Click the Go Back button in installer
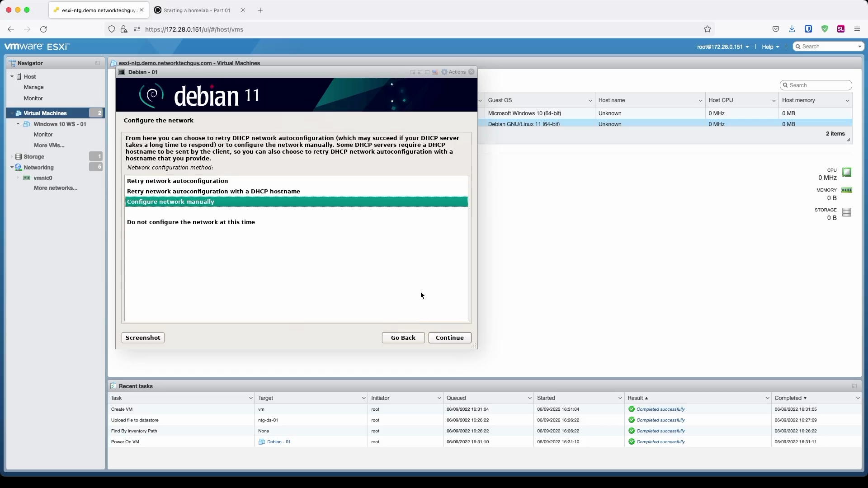This screenshot has width=868, height=488. click(403, 338)
